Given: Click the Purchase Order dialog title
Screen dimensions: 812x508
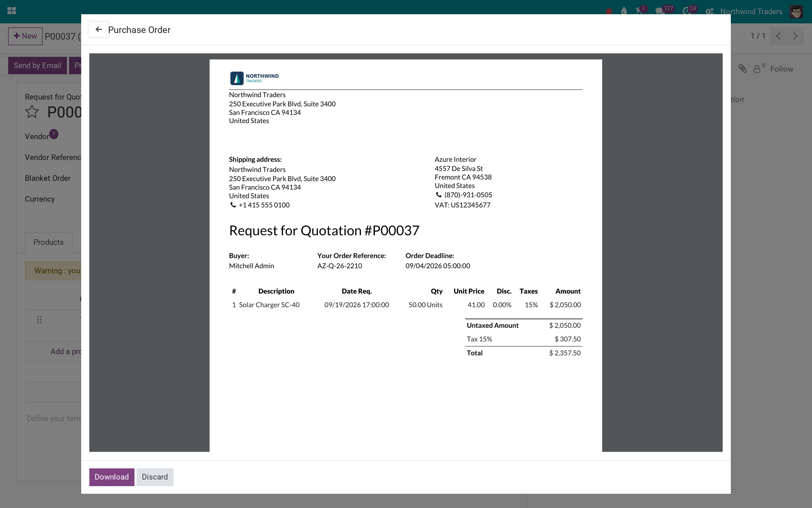Looking at the screenshot, I should coord(139,30).
